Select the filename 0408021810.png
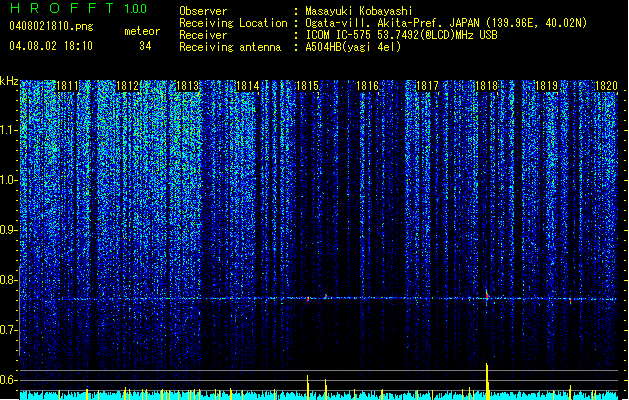 (51, 26)
